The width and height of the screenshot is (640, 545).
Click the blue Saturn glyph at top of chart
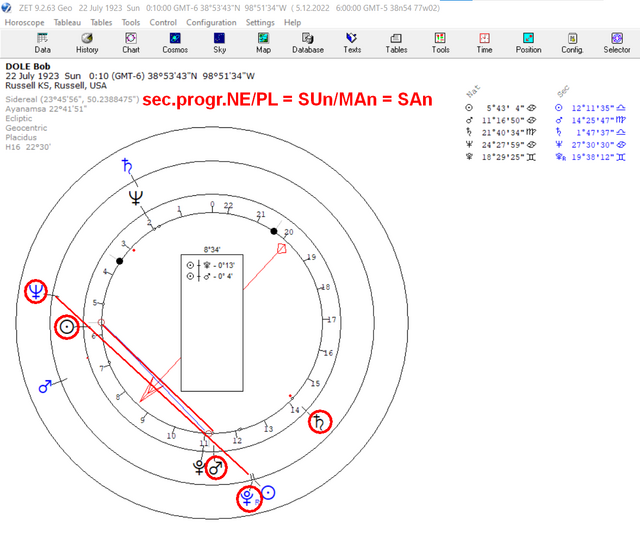[127, 165]
